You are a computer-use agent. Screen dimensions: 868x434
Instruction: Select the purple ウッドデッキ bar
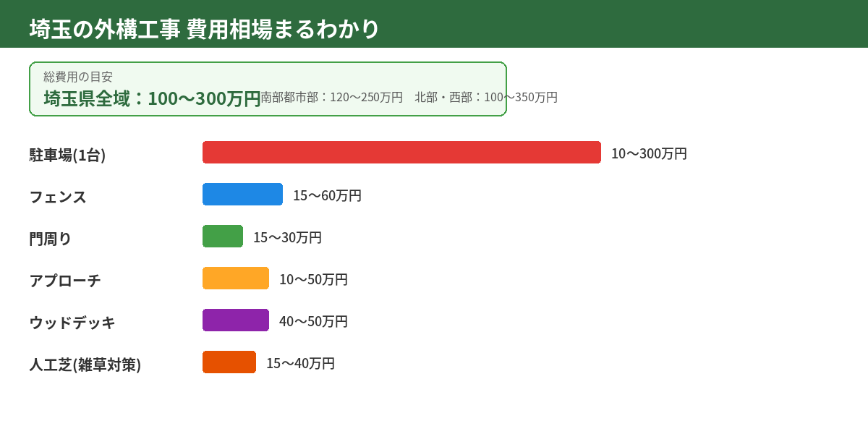click(236, 320)
